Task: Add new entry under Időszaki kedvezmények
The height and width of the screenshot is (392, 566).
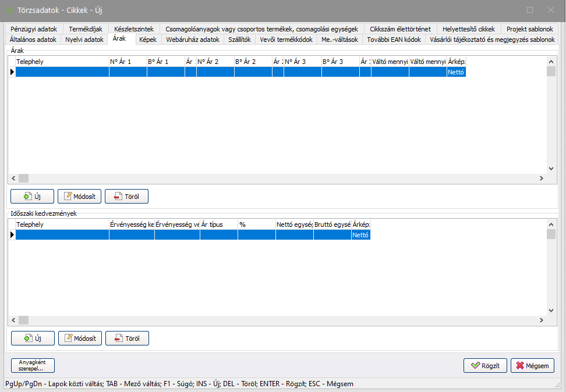Action: (x=33, y=338)
